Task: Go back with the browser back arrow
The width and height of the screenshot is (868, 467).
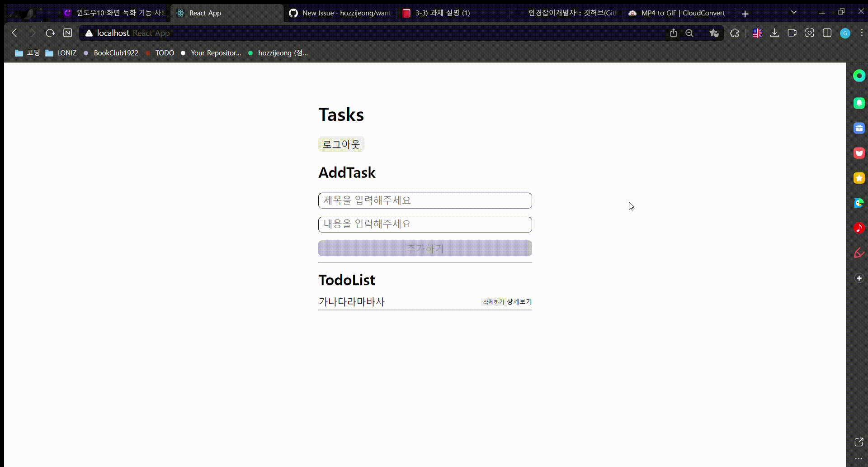Action: tap(14, 33)
